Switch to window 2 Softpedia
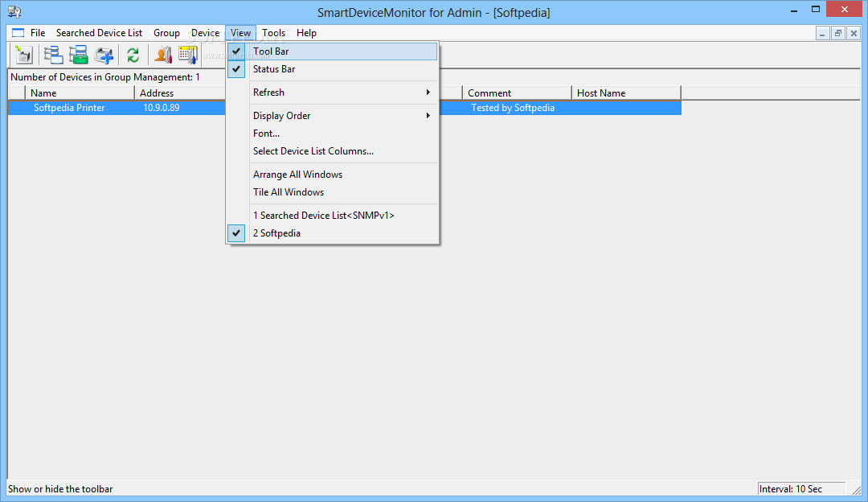The width and height of the screenshot is (868, 502). (332, 233)
